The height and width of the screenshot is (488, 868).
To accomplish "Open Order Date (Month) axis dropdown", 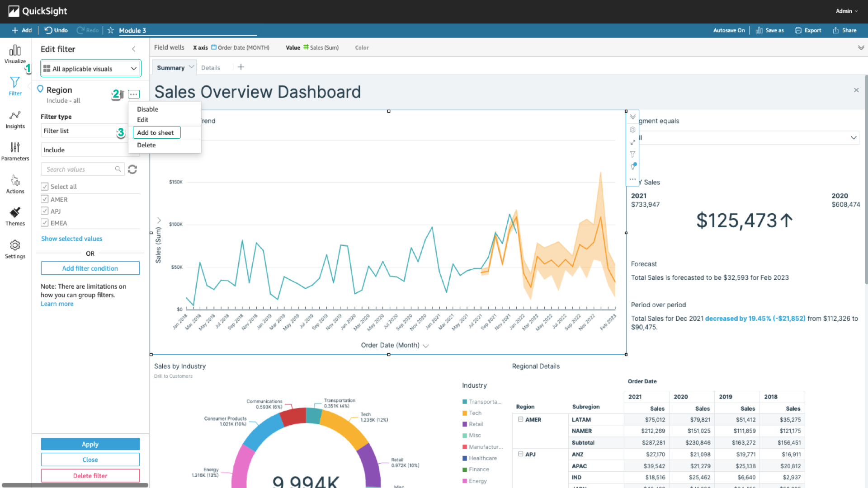I will [x=426, y=346].
